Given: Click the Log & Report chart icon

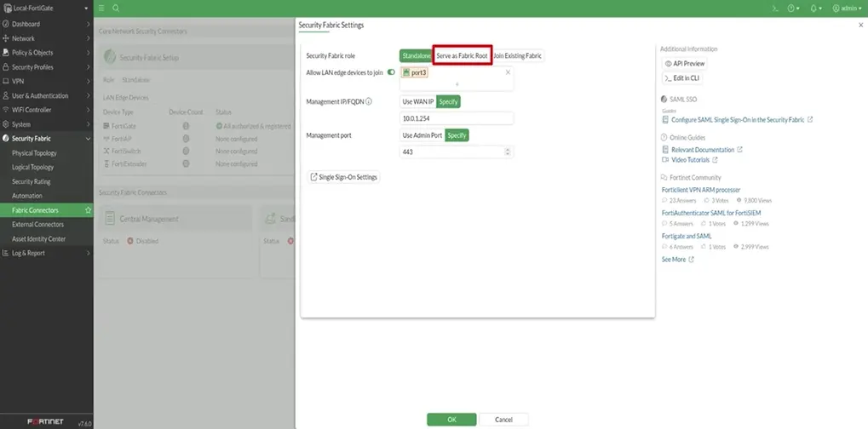Looking at the screenshot, I should click(x=5, y=253).
